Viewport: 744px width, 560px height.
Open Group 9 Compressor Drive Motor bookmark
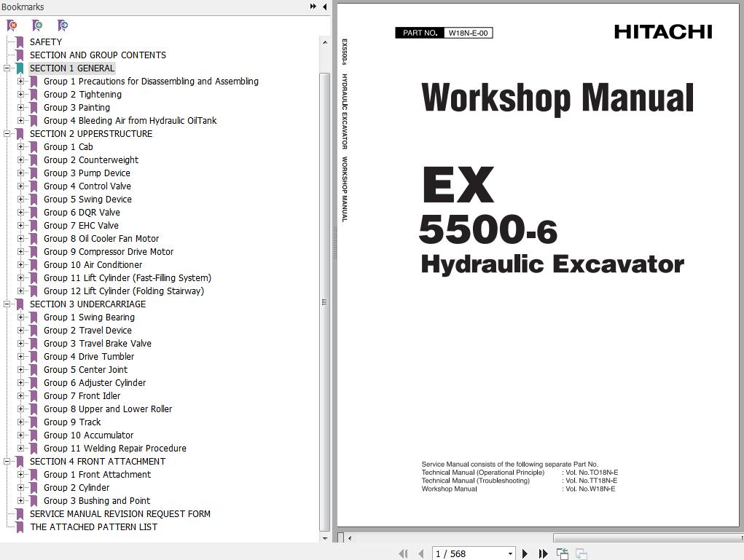tap(109, 252)
